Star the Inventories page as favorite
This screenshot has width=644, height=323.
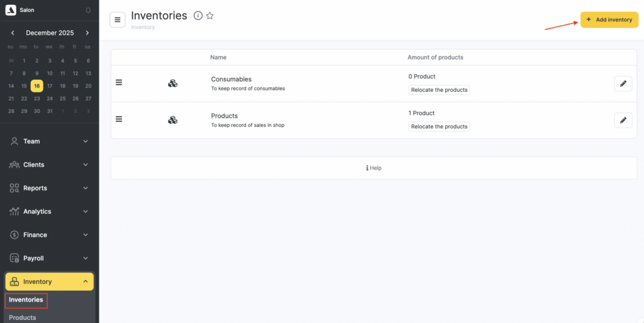point(210,16)
